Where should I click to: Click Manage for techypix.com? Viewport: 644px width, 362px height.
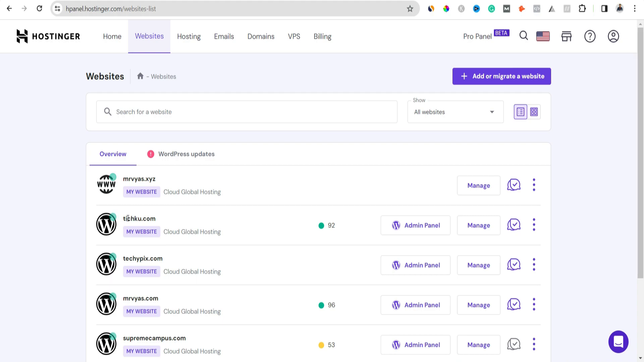tap(479, 265)
